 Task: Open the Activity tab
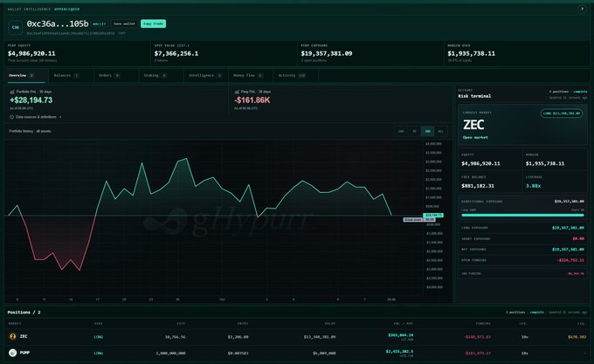point(295,76)
